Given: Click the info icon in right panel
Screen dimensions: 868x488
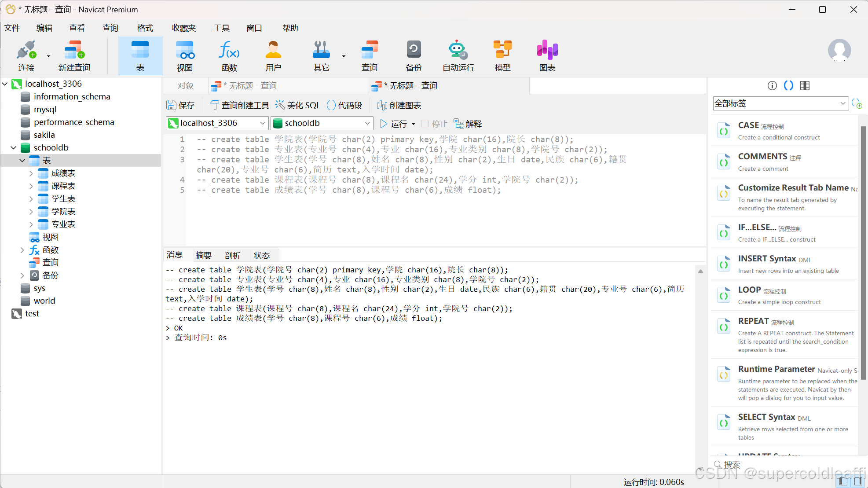Looking at the screenshot, I should [x=772, y=86].
